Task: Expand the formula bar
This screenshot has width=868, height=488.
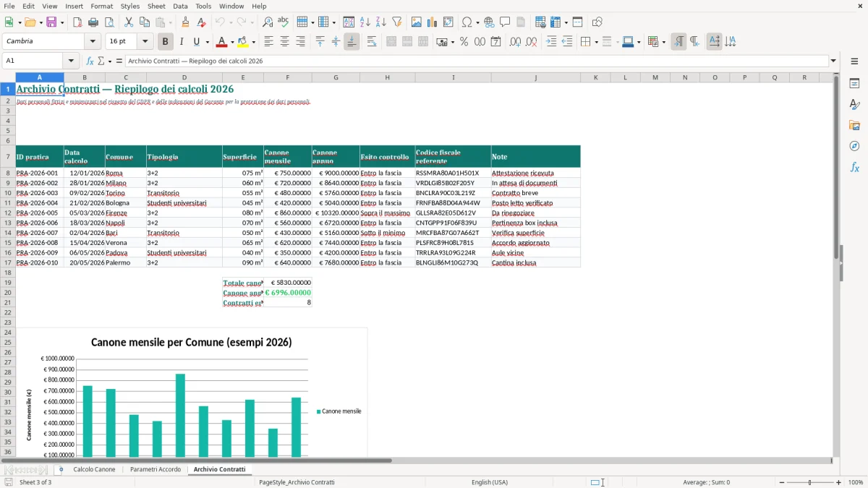Action: [833, 61]
